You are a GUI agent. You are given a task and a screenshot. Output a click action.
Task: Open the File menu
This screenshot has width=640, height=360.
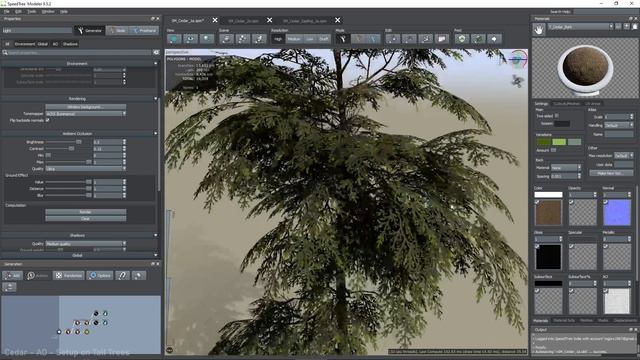(x=7, y=11)
